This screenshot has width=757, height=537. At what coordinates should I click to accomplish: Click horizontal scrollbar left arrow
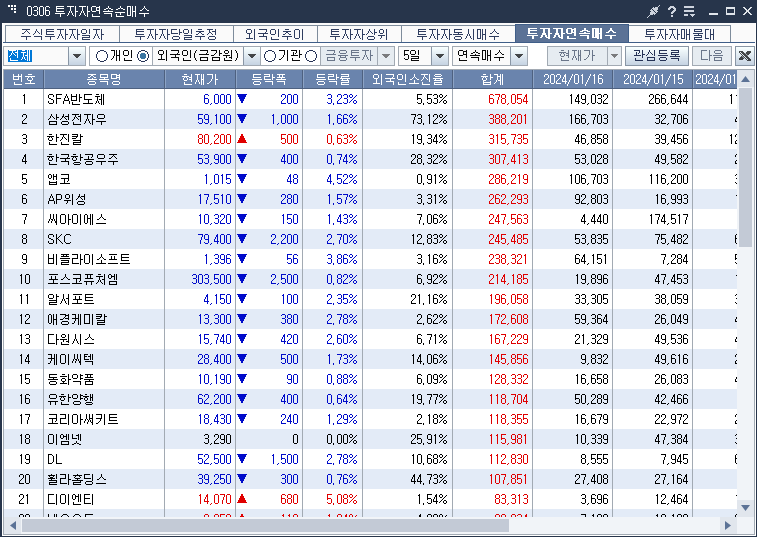tap(13, 525)
